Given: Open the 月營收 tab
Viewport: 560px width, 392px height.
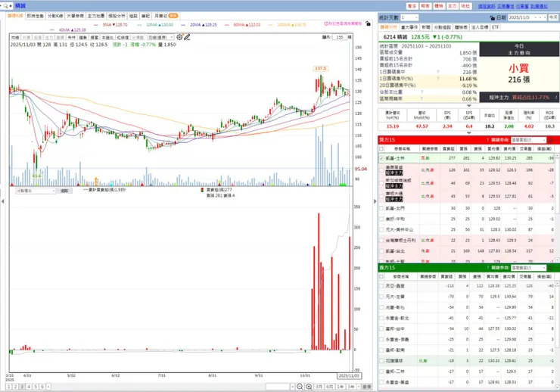Looking at the screenshot, I should [166, 16].
